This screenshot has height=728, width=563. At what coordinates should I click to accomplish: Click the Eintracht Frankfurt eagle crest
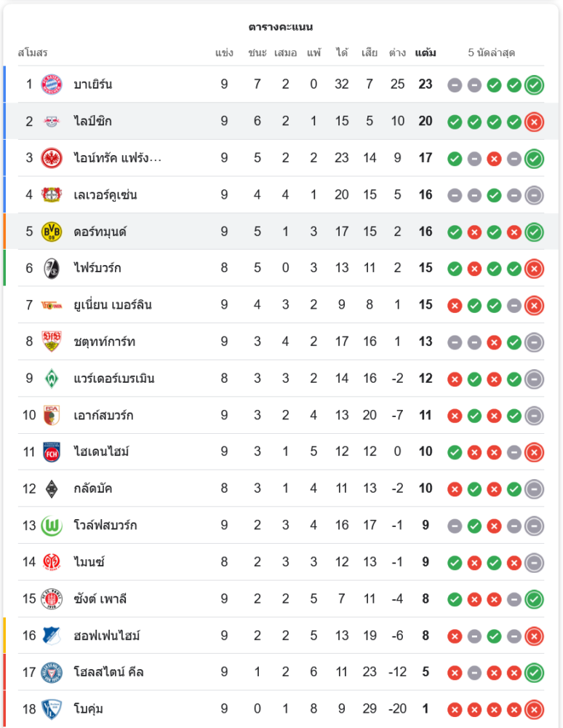point(52,158)
